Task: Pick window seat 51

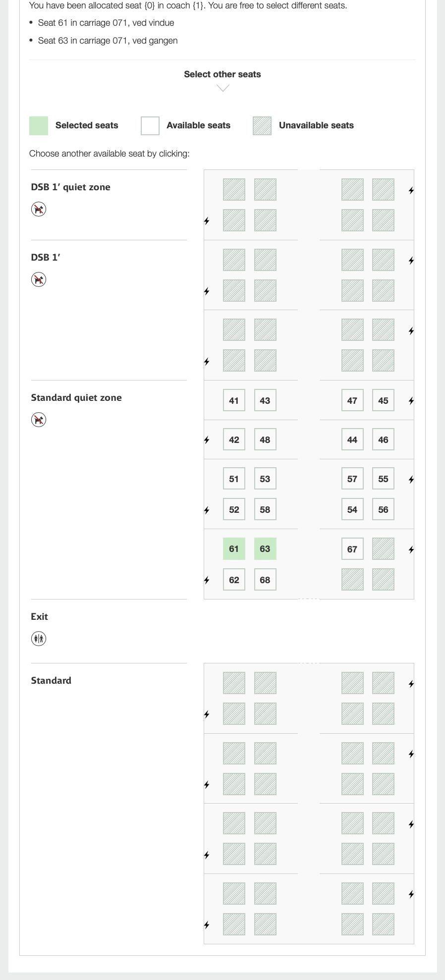Action: 234,478
